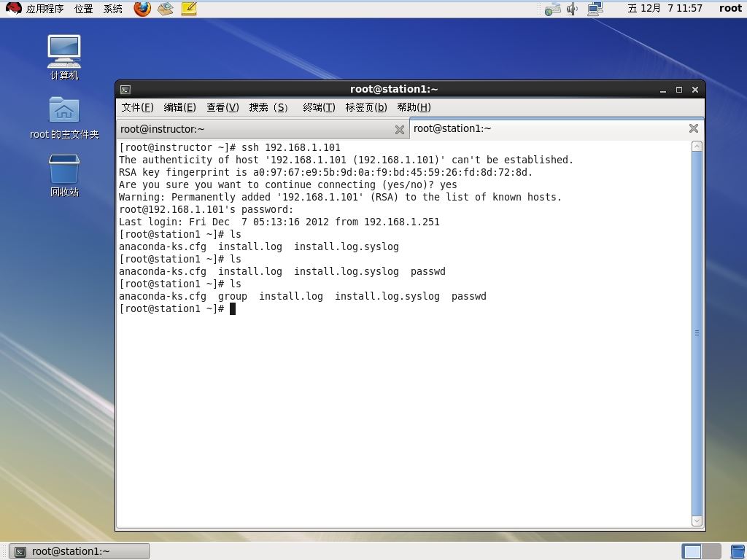The width and height of the screenshot is (747, 560).
Task: Switch to the second workspace
Action: (711, 551)
